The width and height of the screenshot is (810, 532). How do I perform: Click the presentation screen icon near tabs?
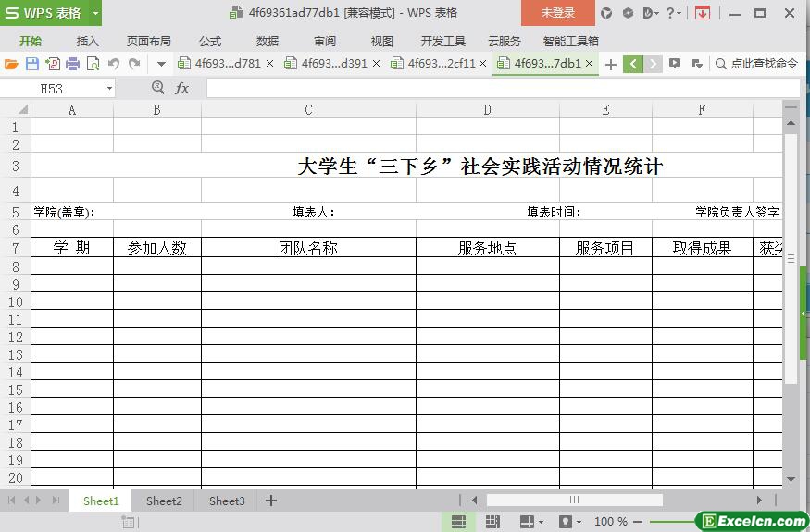click(675, 64)
